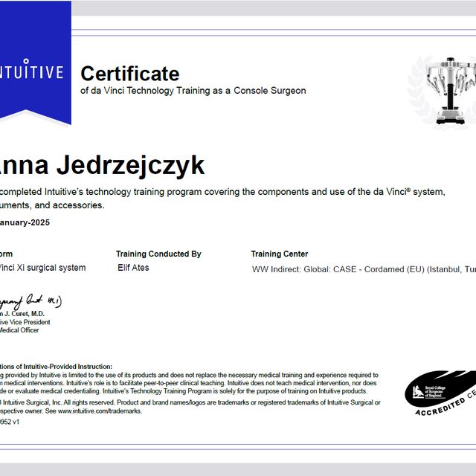Click the 'Vice President' title text
The image size is (476, 476).
pyautogui.click(x=29, y=322)
